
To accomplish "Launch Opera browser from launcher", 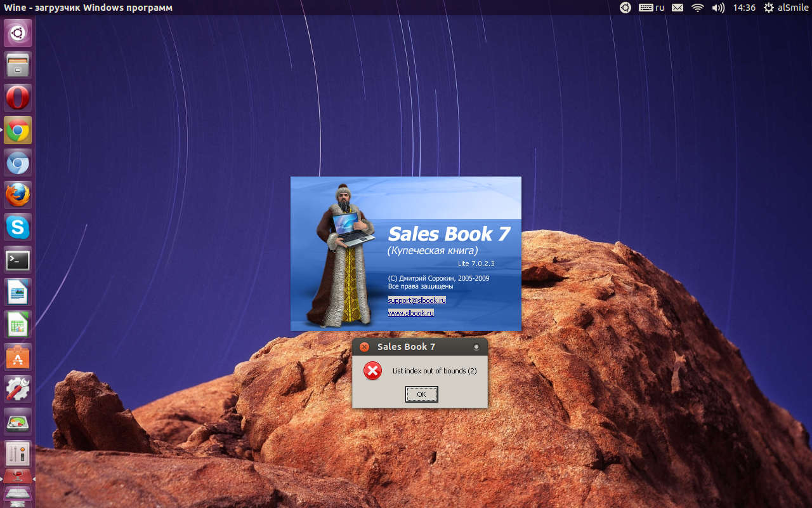I will coord(18,98).
